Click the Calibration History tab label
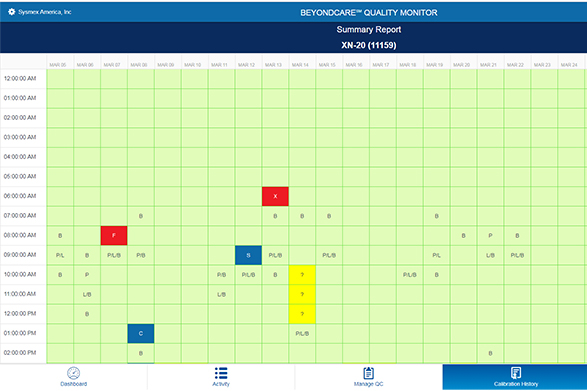The image size is (587, 391). click(x=516, y=384)
